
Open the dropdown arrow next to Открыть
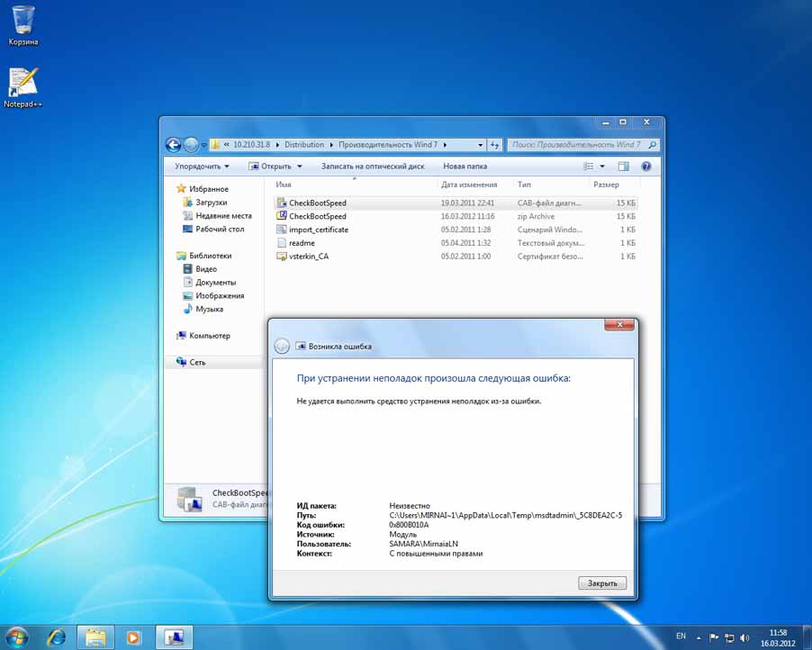tap(299, 167)
